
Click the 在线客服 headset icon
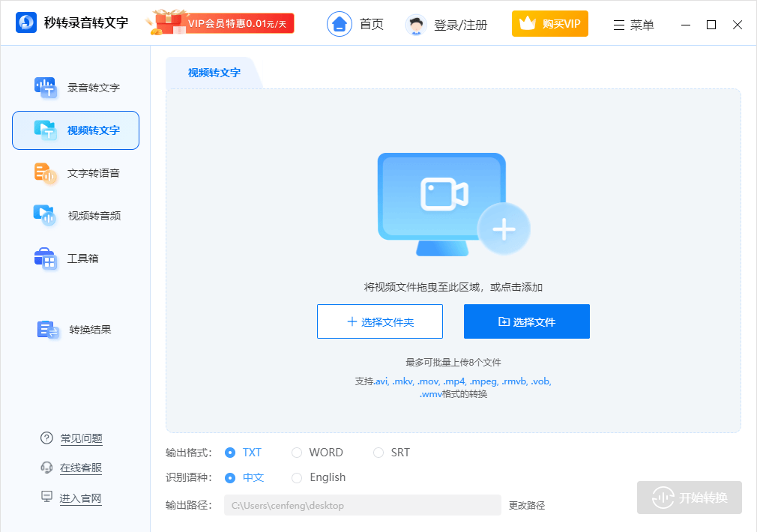[46, 468]
